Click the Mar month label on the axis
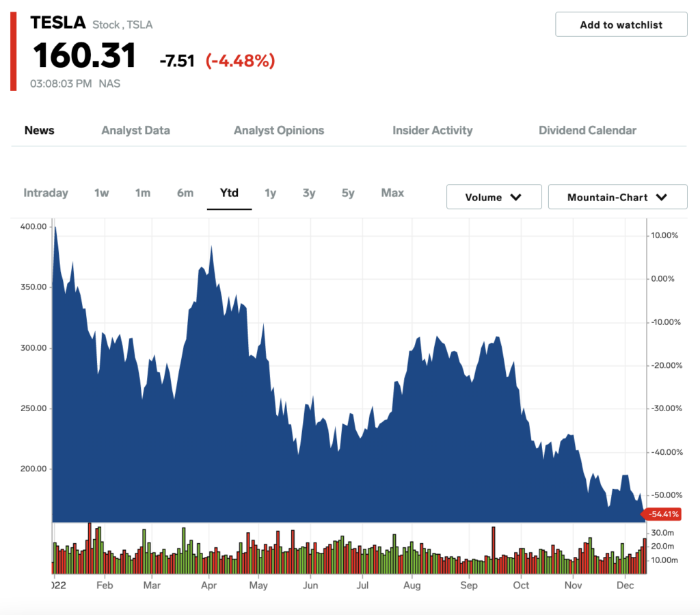 pyautogui.click(x=152, y=585)
